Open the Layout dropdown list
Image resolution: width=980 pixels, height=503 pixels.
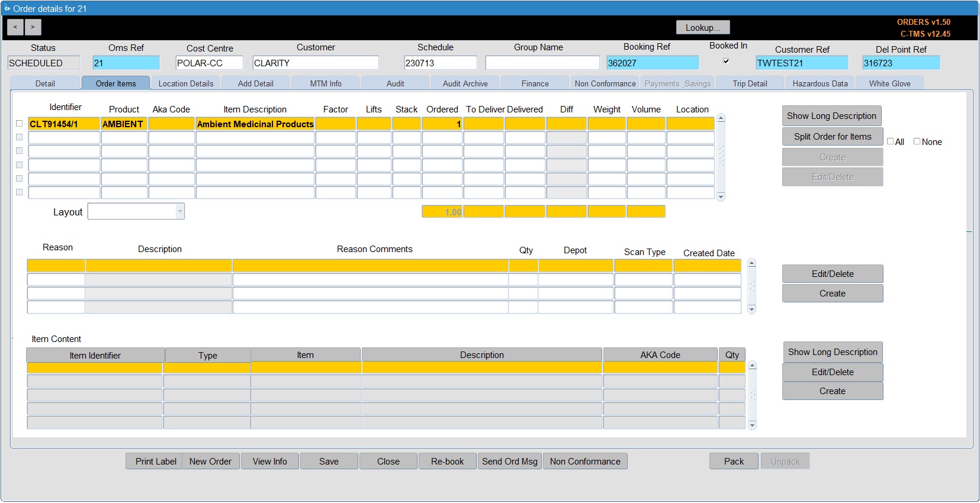click(x=180, y=211)
